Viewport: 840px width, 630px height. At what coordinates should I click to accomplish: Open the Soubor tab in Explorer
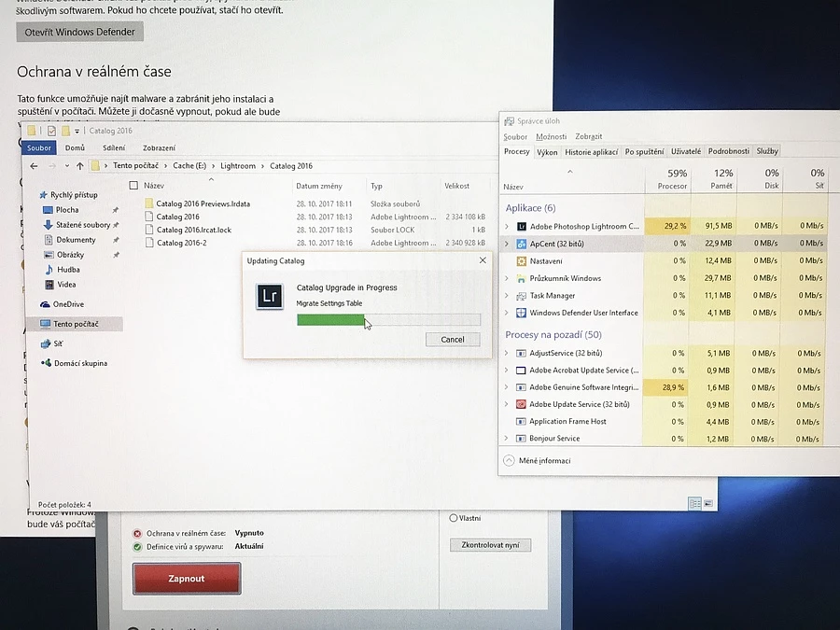[39, 147]
